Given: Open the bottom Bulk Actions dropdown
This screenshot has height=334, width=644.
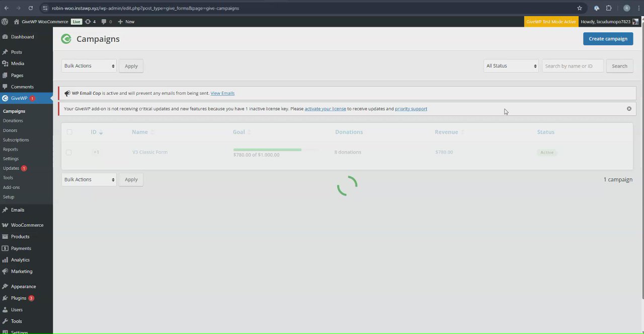Looking at the screenshot, I should (x=89, y=180).
